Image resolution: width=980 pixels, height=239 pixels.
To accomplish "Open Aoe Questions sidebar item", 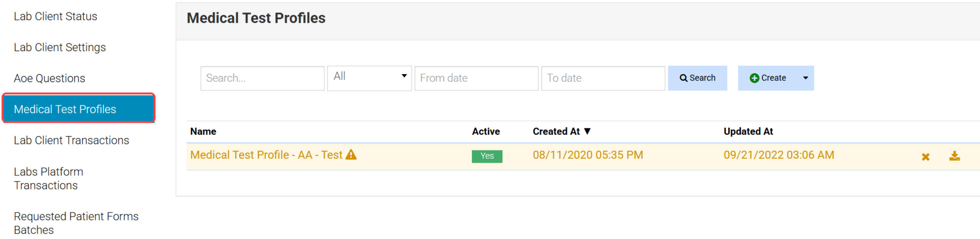I will coord(49,78).
